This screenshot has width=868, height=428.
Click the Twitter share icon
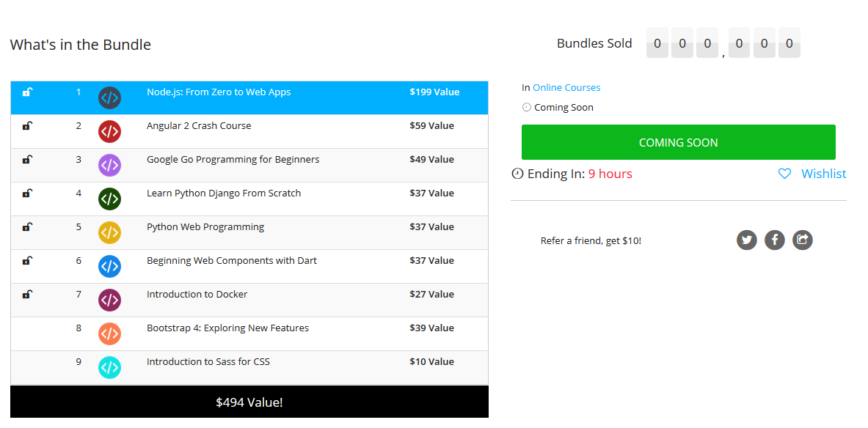click(x=747, y=240)
